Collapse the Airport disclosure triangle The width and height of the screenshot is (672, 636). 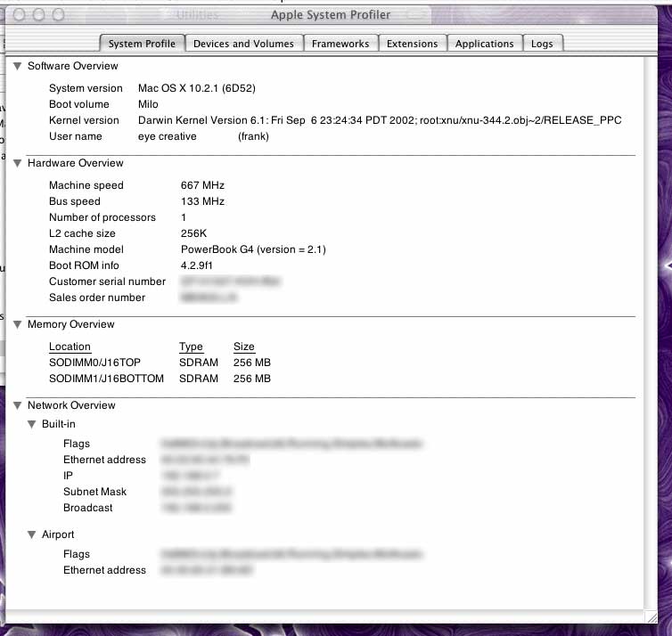(32, 535)
